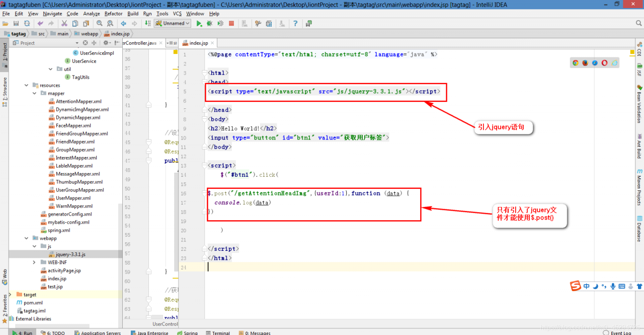The image size is (644, 335).
Task: Open the Project panel gear settings
Action: pos(106,43)
